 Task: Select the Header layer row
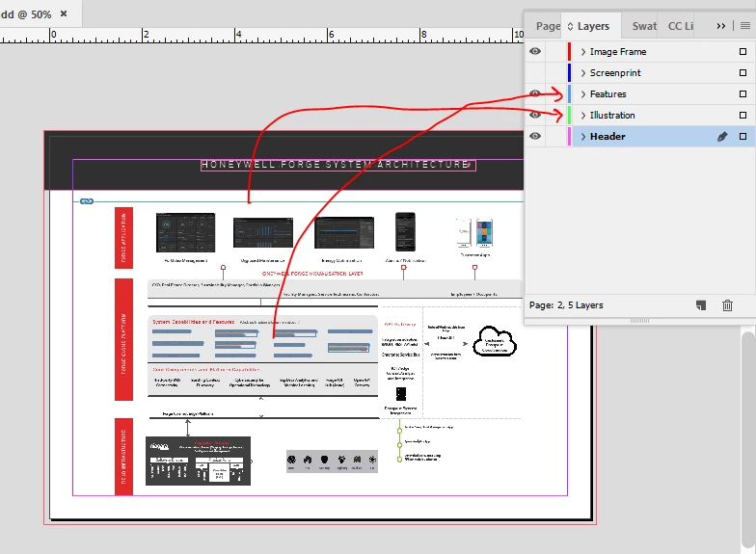pos(640,137)
